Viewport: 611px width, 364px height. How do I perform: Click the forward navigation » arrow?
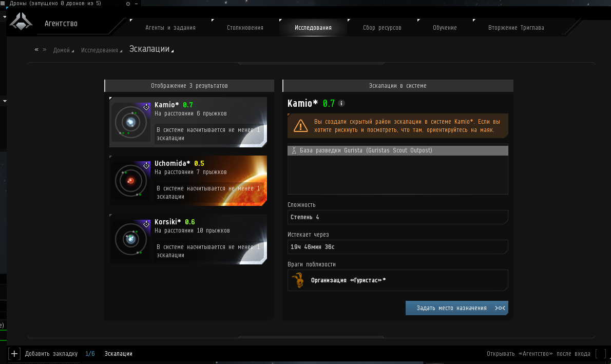[45, 49]
